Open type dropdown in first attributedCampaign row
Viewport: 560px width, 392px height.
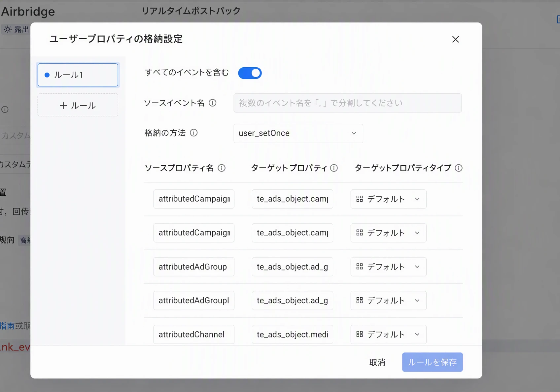pyautogui.click(x=388, y=199)
